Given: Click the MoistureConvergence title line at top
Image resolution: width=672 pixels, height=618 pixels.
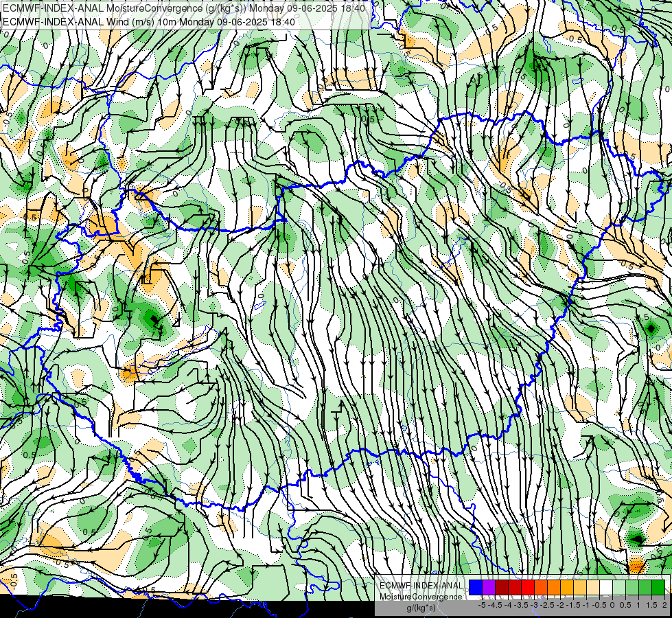Looking at the screenshot, I should [184, 8].
